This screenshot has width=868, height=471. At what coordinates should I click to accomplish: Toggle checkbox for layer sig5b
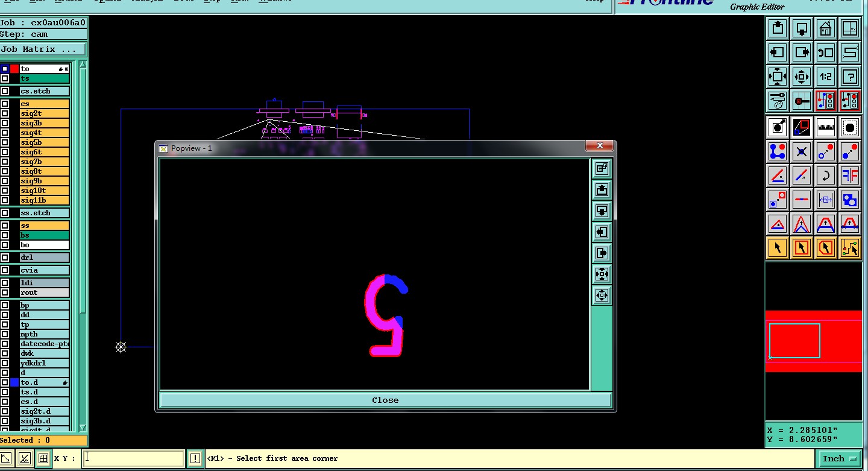click(x=5, y=142)
